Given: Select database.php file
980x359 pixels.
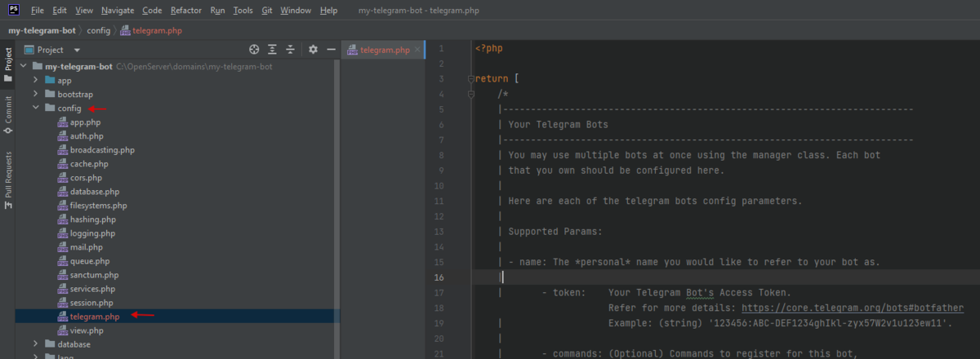Looking at the screenshot, I should tap(95, 192).
